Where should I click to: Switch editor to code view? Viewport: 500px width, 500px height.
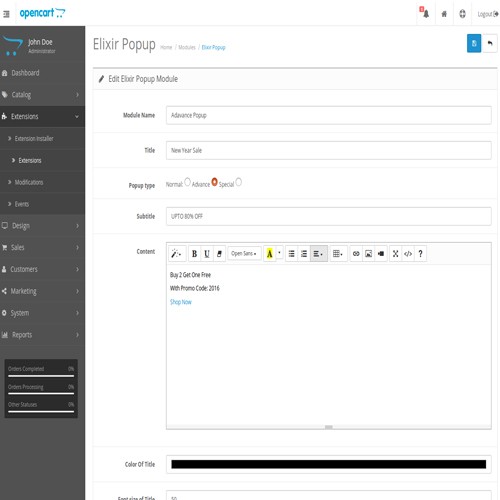pos(408,254)
